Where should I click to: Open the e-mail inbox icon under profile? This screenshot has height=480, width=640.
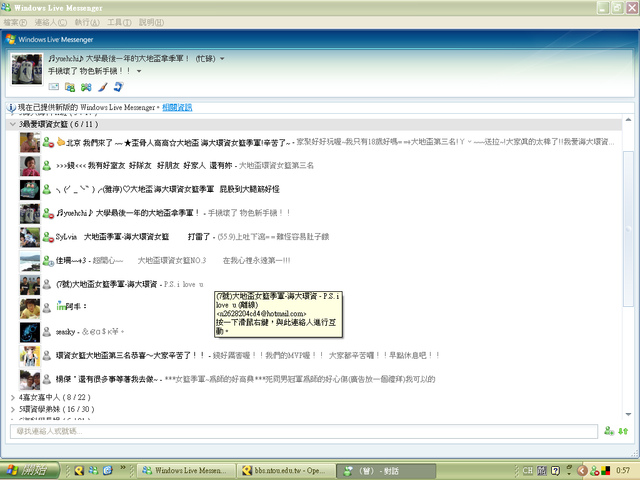coord(53,87)
